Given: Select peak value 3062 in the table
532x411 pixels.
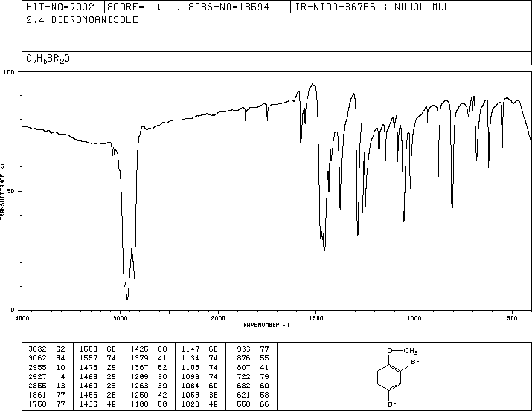Looking at the screenshot, I should [37, 358].
